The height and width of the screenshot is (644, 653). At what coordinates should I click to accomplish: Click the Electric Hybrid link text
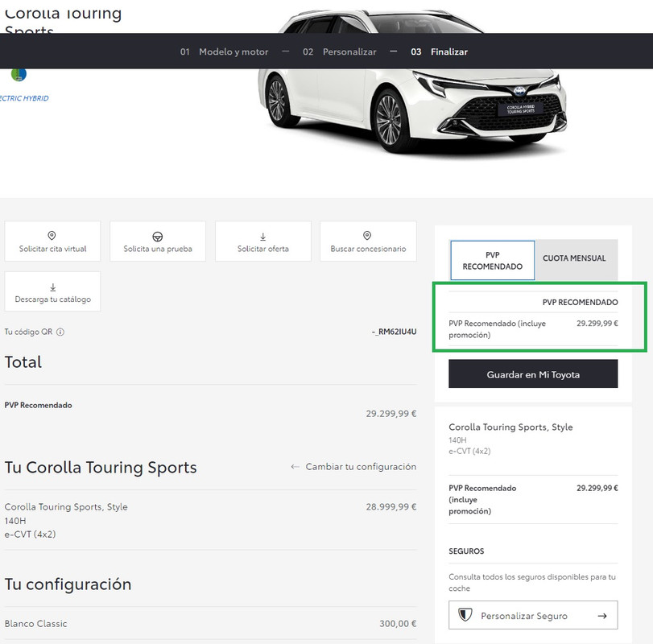[24, 98]
